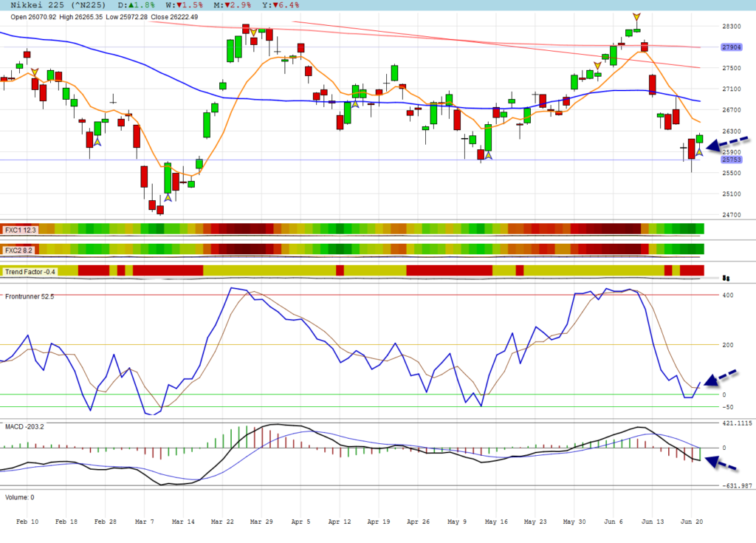Click the 24700 price axis label
The image size is (756, 543).
point(732,215)
